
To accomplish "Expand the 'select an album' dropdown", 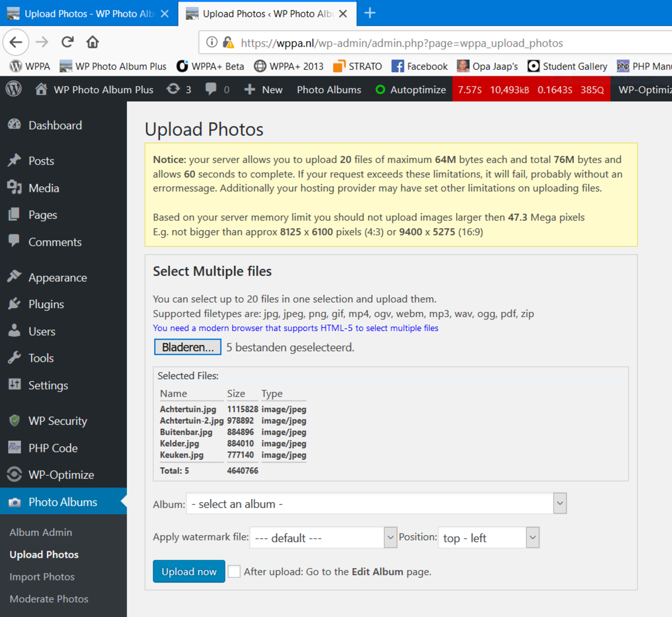I will pyautogui.click(x=376, y=504).
